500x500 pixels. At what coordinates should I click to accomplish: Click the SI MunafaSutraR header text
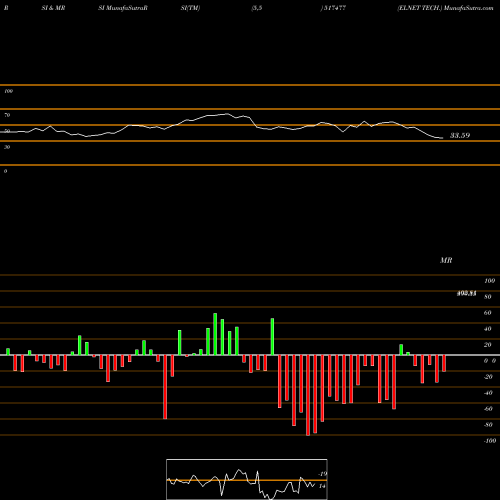[123, 8]
